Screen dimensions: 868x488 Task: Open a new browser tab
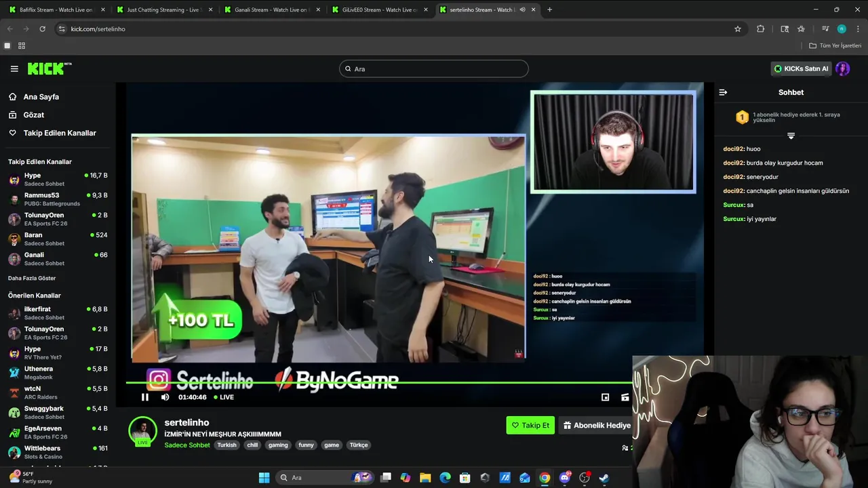(549, 9)
